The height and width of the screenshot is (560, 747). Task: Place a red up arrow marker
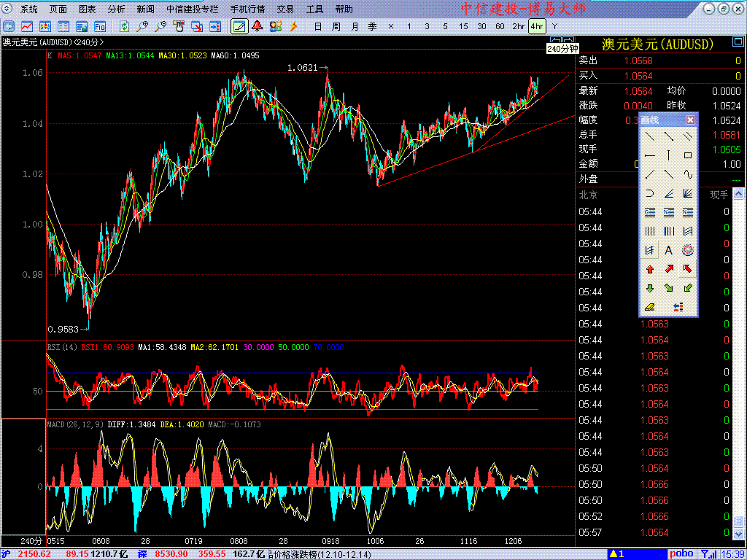(x=650, y=269)
